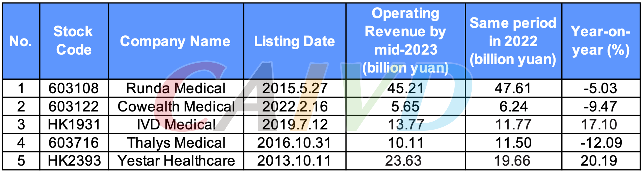Click the No. column header
The height and width of the screenshot is (174, 644).
tap(21, 41)
